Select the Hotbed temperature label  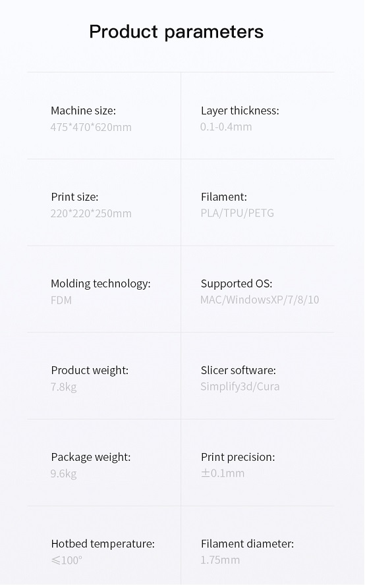pyautogui.click(x=103, y=544)
